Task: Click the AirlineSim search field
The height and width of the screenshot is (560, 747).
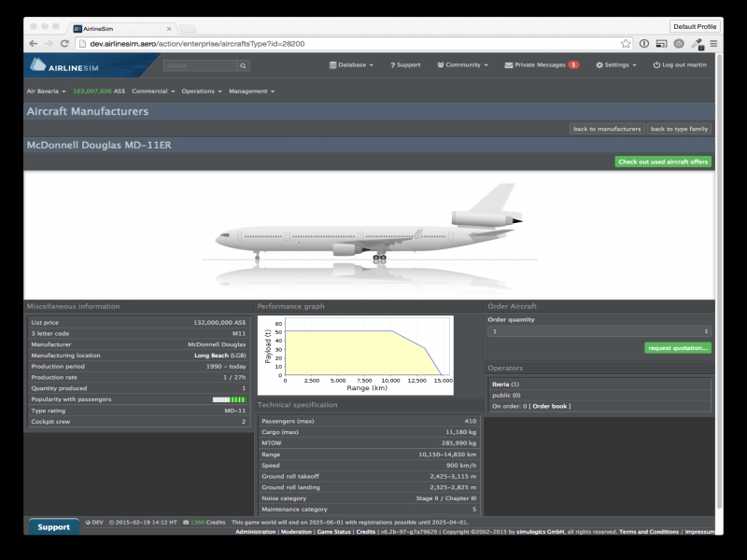Action: pos(200,65)
